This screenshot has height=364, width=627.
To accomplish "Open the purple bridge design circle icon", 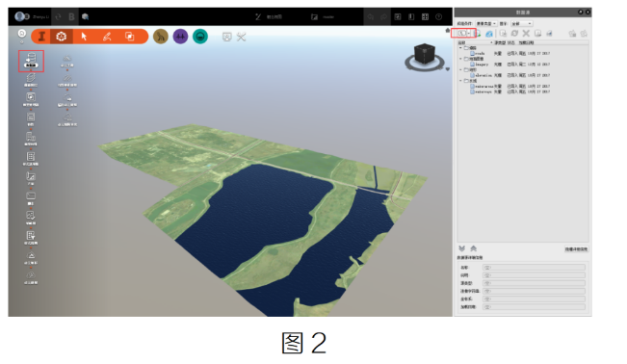I will point(180,37).
